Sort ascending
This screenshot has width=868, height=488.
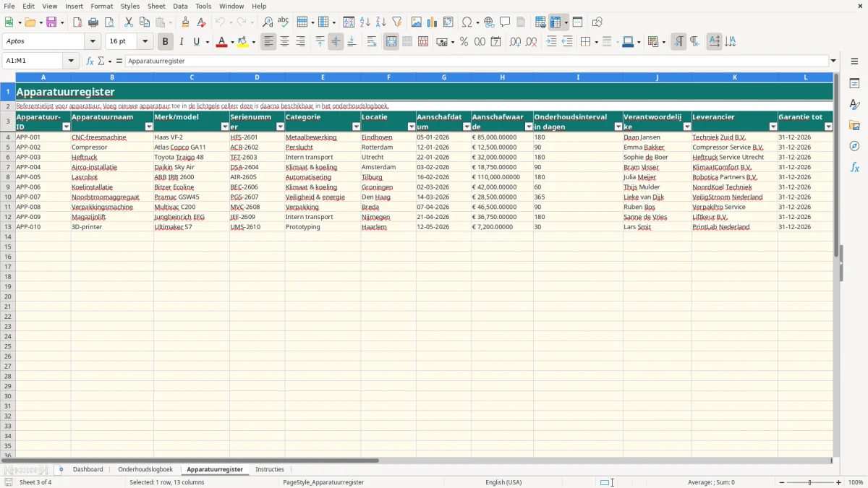tap(365, 22)
